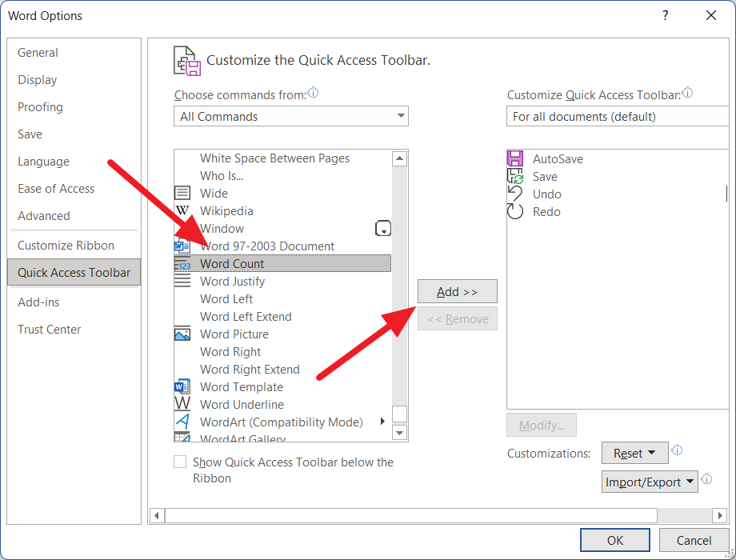
Task: Click info icon beside Customize Quick Access Toolbar
Action: click(x=688, y=93)
